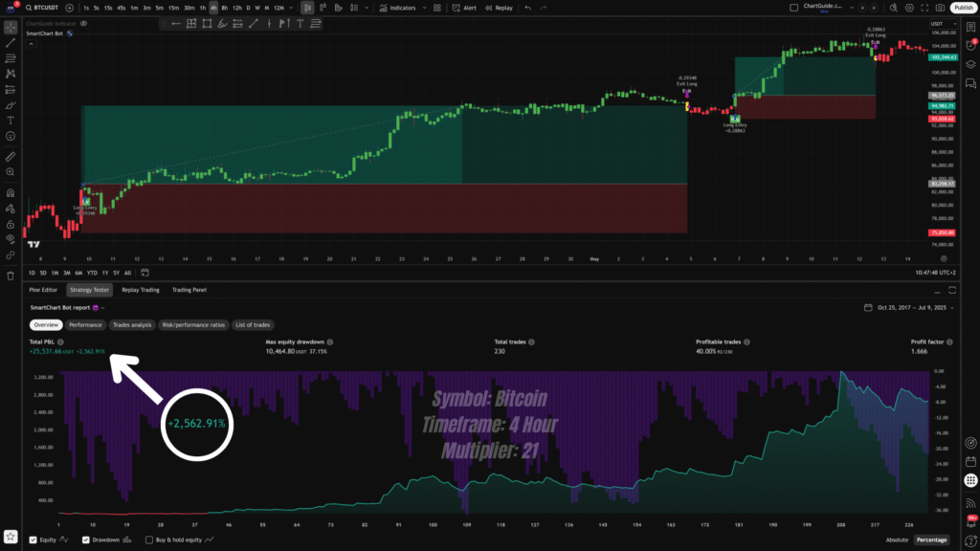Select the trend line drawing tool
This screenshot has height=551, width=980.
pos(11,42)
